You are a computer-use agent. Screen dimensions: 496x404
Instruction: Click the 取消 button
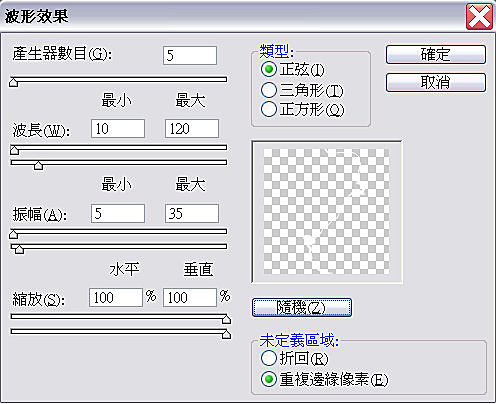[436, 82]
